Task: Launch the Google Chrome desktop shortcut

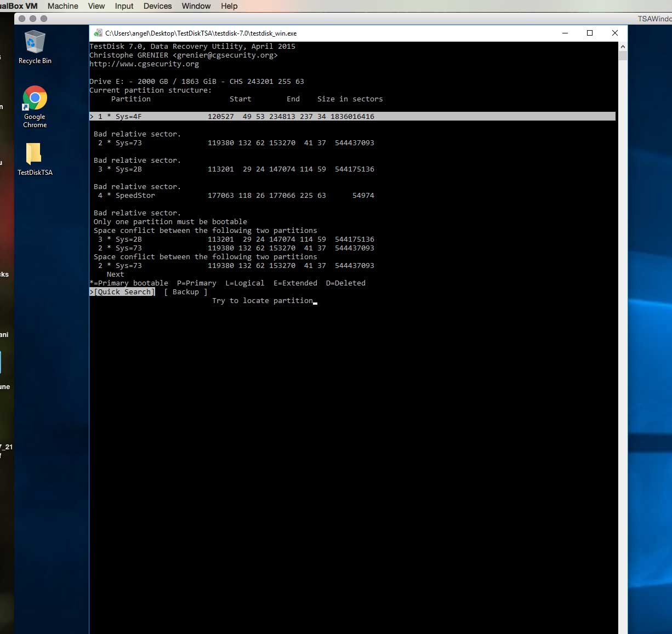Action: click(x=35, y=106)
